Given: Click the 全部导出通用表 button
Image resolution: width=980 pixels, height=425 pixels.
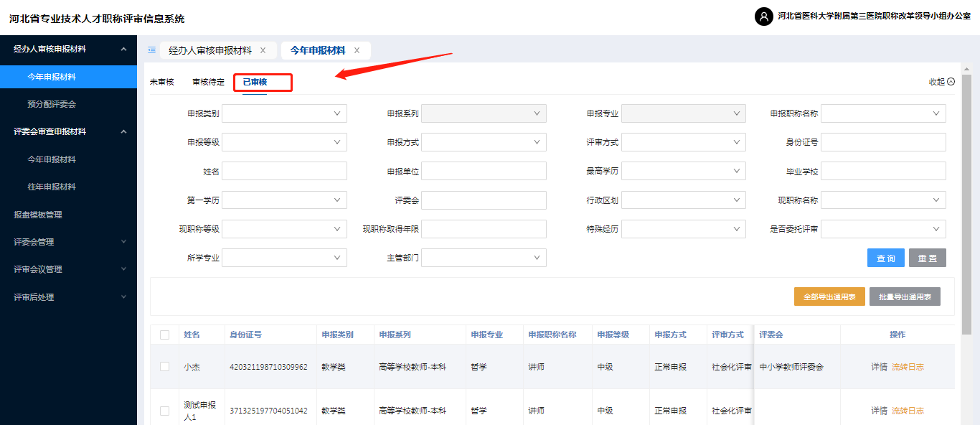Looking at the screenshot, I should pos(829,296).
